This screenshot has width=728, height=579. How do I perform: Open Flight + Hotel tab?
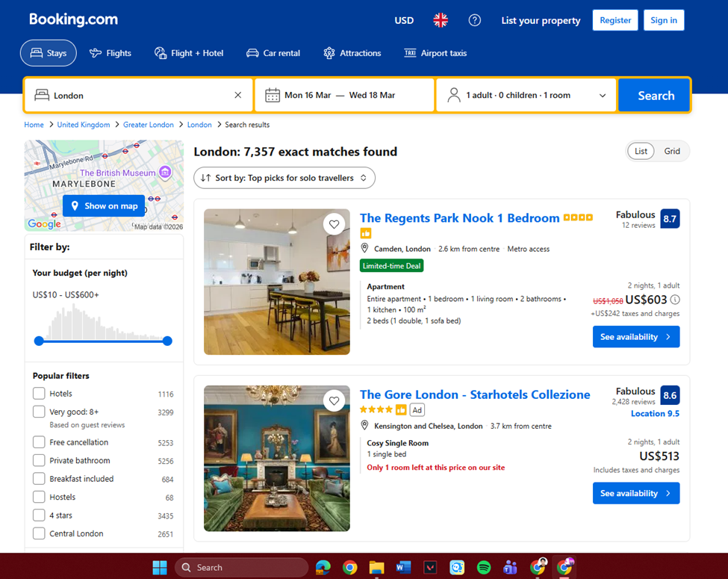[x=189, y=53]
